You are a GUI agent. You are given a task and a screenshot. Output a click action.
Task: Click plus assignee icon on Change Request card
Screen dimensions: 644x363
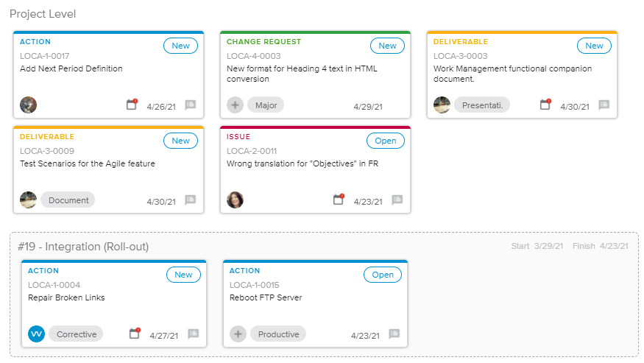click(x=236, y=105)
